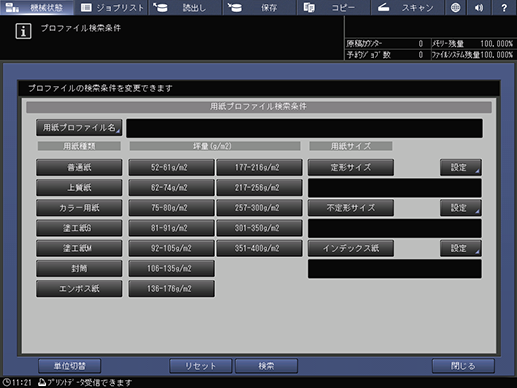This screenshot has height=388, width=517.
Task: Toggle paper type カラー用紙
Action: click(x=79, y=208)
